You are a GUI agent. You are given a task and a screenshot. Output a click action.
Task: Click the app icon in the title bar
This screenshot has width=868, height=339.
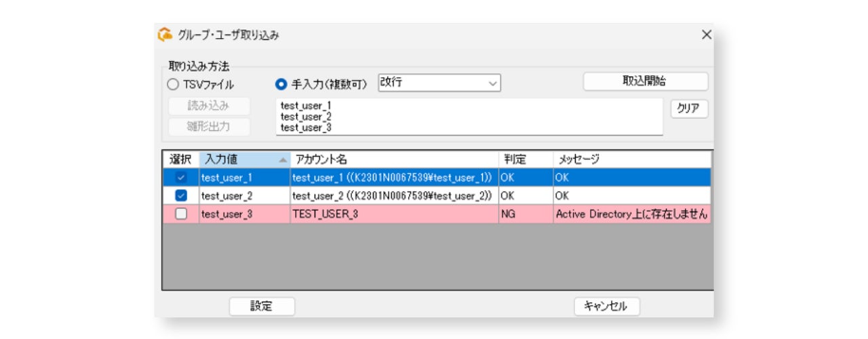coord(165,35)
